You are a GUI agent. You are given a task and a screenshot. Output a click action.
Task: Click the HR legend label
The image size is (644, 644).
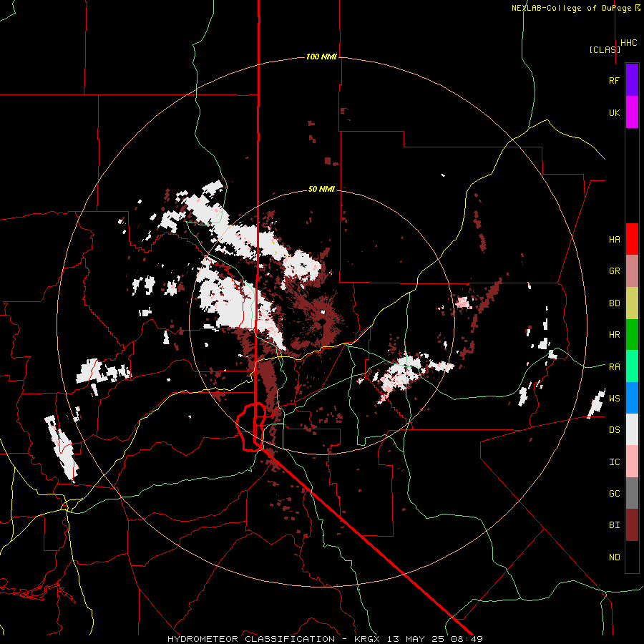[614, 335]
